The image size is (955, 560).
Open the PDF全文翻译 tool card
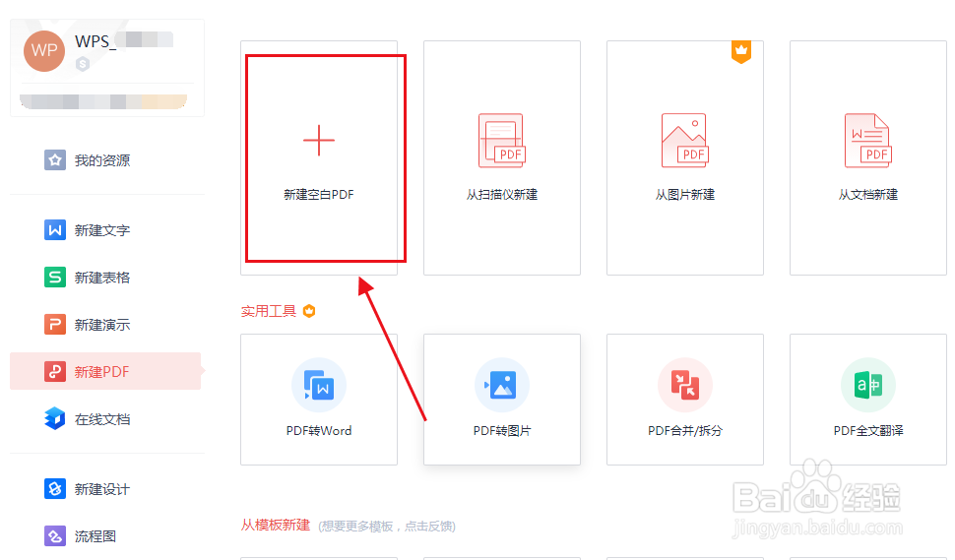[x=868, y=400]
